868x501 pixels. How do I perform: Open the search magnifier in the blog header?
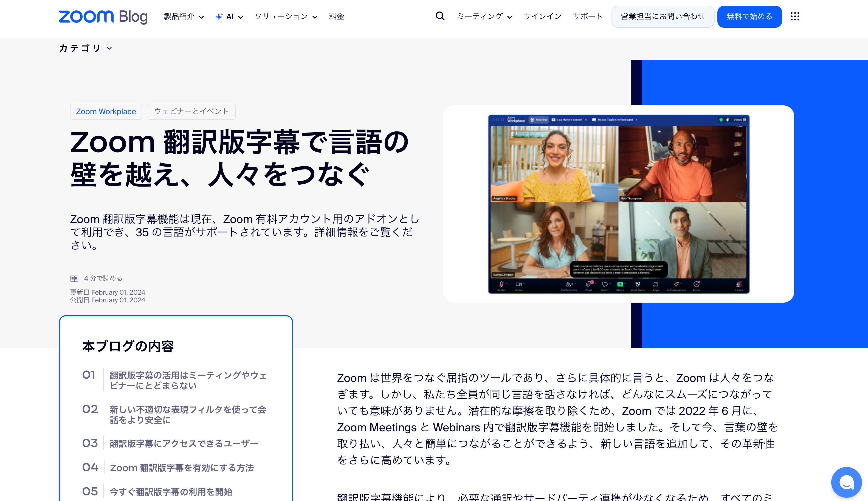[x=440, y=16]
